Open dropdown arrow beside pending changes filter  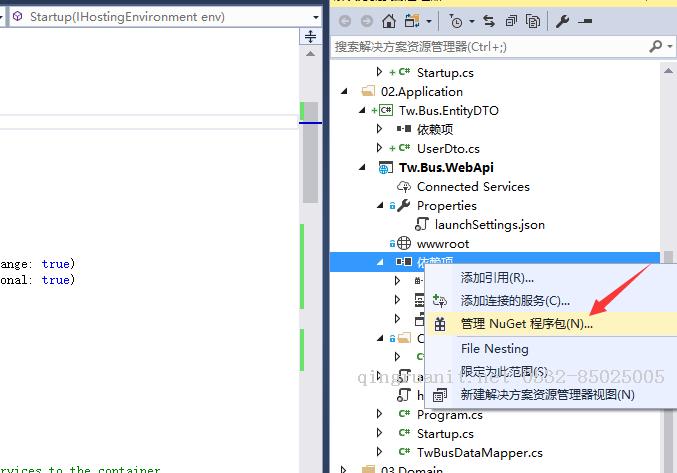pyautogui.click(x=471, y=21)
